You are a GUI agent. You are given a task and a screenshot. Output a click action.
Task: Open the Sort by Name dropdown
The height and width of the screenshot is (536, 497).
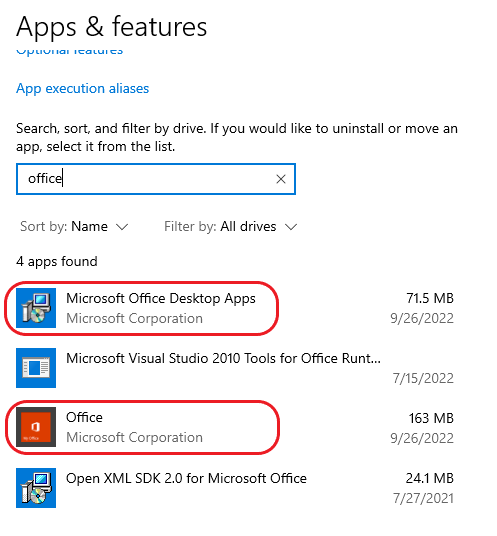click(74, 226)
